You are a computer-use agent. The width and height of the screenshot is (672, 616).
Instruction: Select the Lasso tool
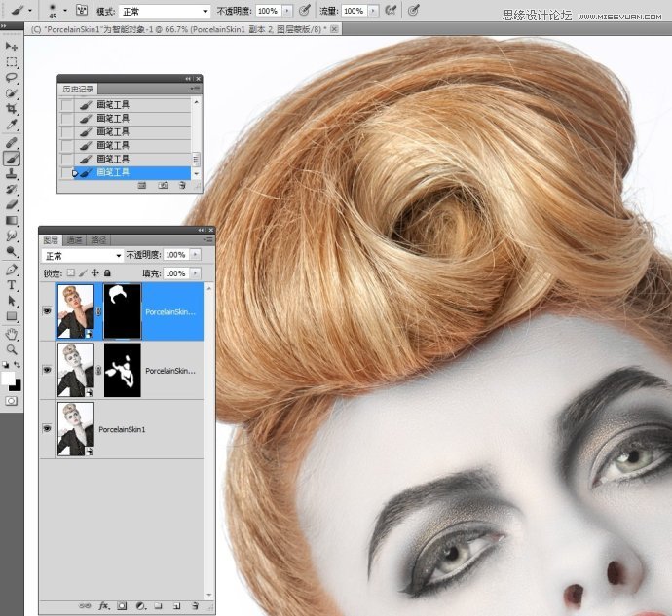[x=12, y=78]
